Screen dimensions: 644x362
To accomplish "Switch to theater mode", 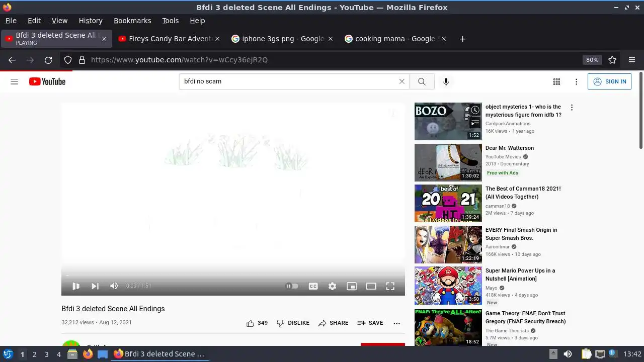I will (x=371, y=286).
